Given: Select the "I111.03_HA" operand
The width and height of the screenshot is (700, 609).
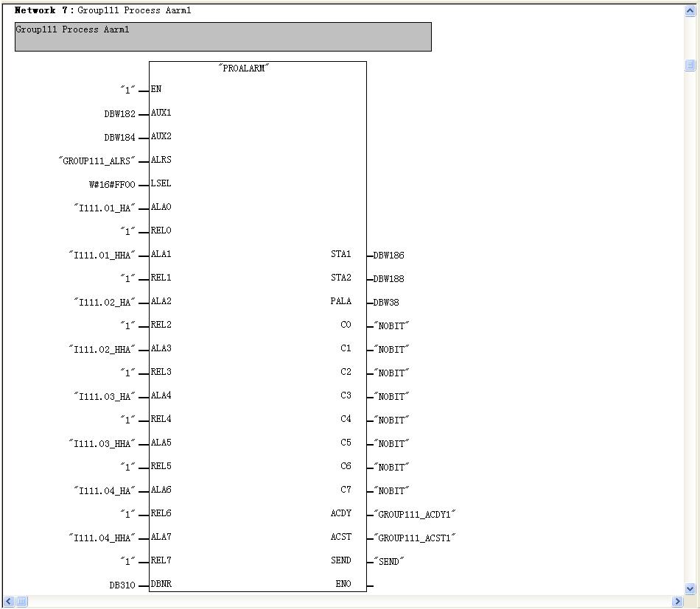Looking at the screenshot, I should (105, 397).
